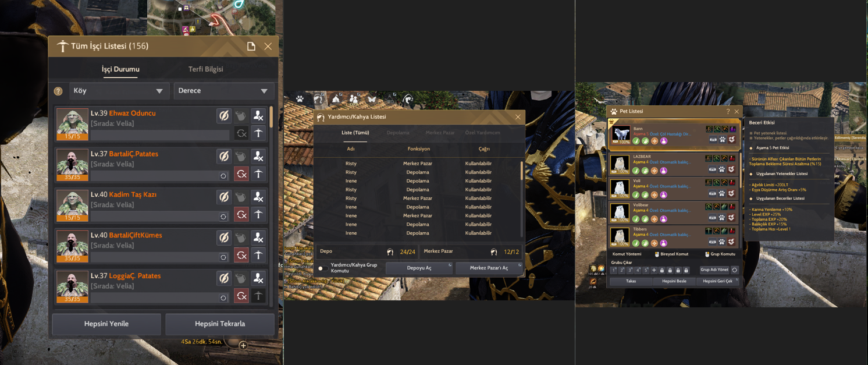Click plus icon near timer below worker list

click(x=243, y=345)
